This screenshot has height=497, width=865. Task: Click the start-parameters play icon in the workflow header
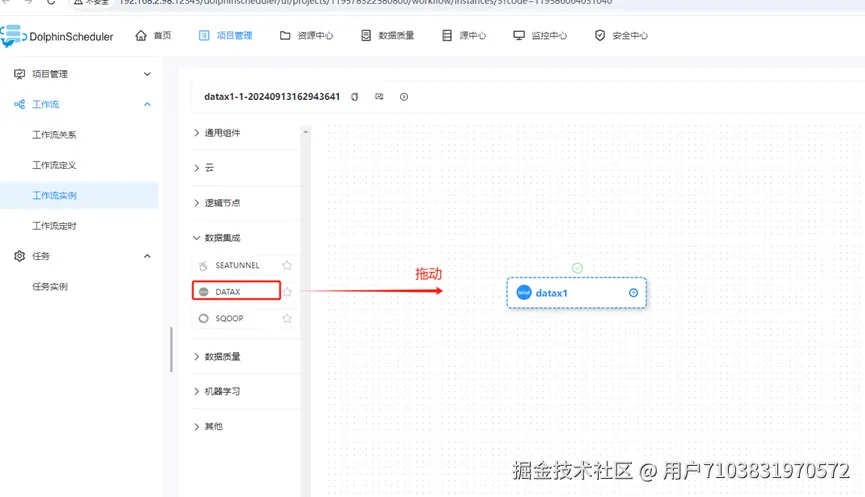click(404, 97)
